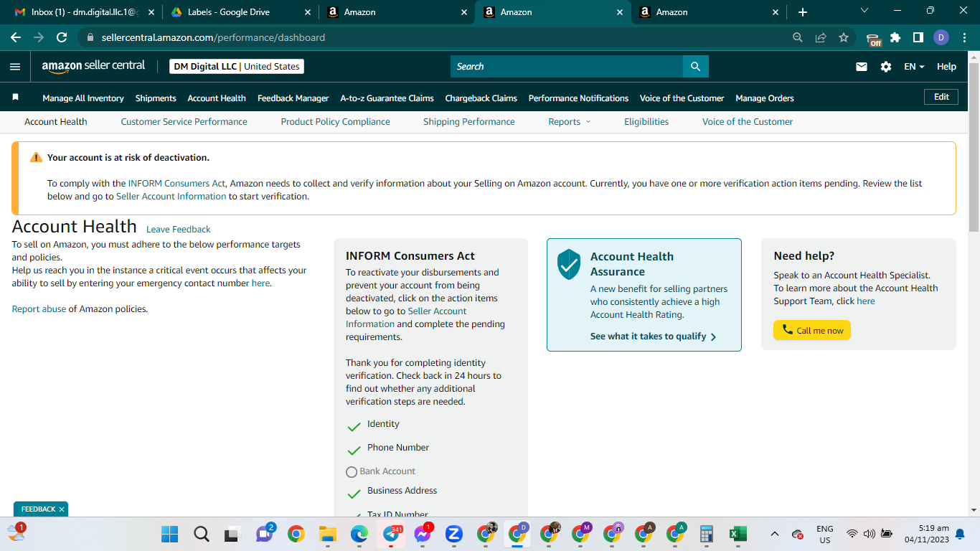Open Manage All Inventory menu item
The image size is (980, 551).
pyautogui.click(x=83, y=98)
